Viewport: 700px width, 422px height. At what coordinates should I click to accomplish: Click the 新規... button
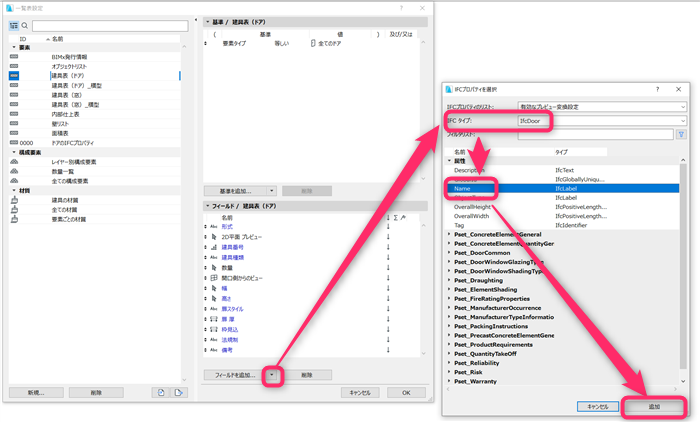coord(36,393)
